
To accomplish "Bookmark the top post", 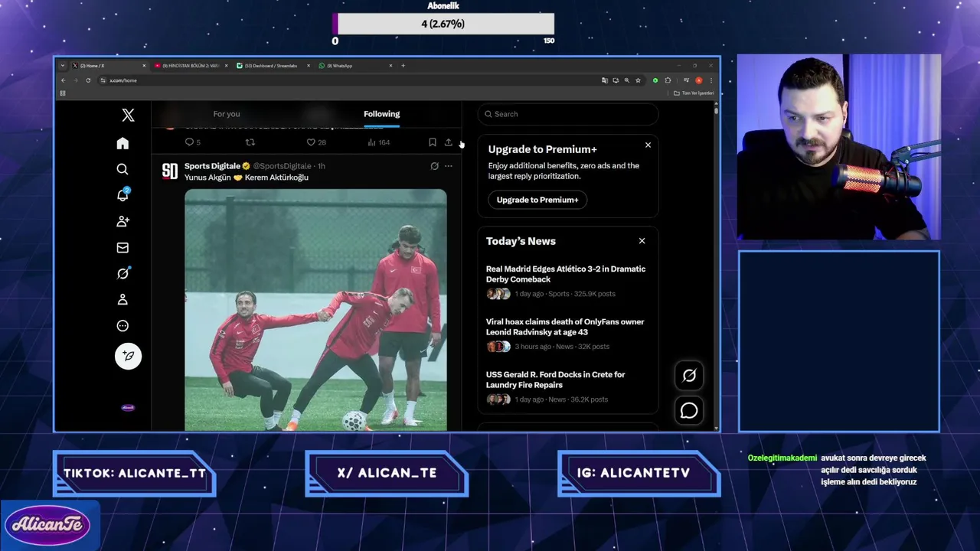I will coord(432,142).
